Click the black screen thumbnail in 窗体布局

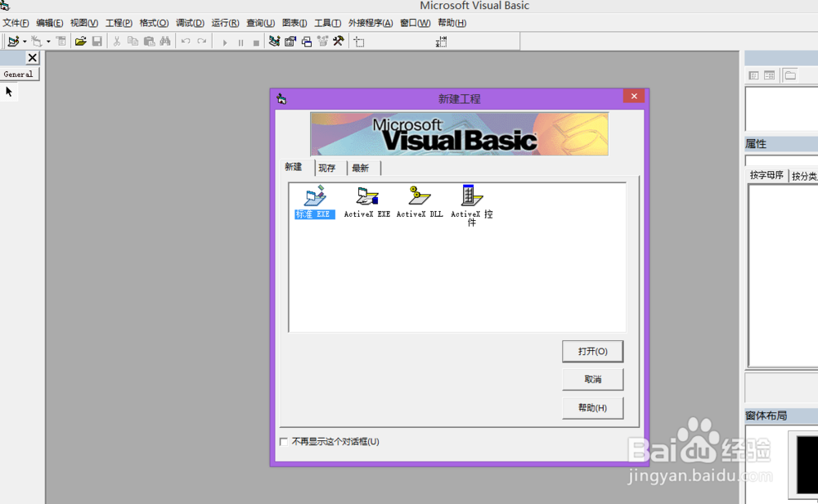pyautogui.click(x=807, y=466)
